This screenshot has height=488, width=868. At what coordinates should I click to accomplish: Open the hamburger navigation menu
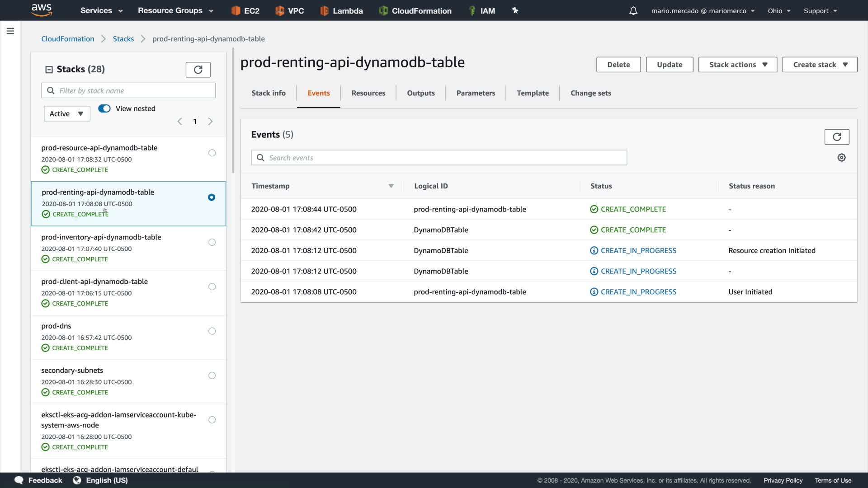(x=10, y=31)
